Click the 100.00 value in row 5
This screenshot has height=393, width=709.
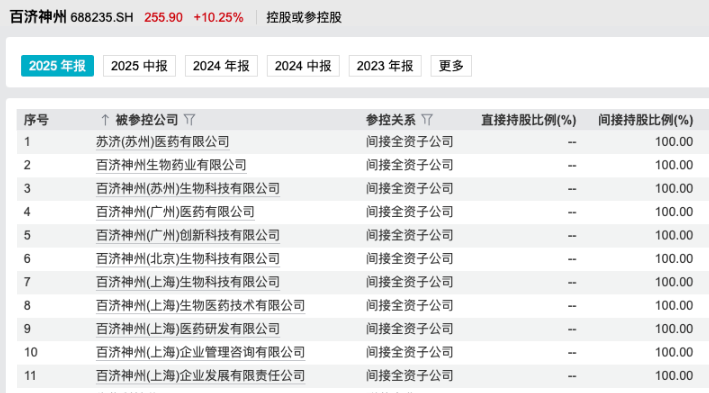674,236
